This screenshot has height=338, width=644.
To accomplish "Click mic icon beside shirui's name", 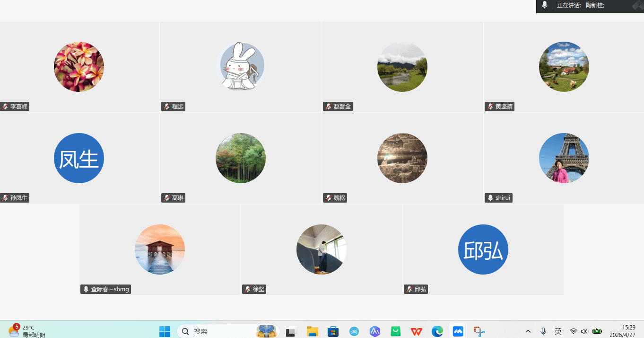I will point(490,198).
